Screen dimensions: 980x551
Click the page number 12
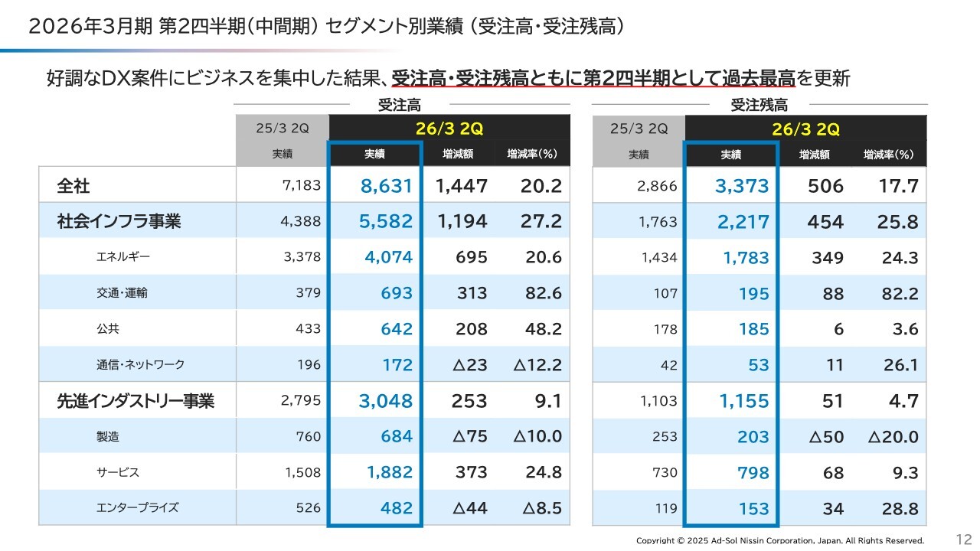click(x=963, y=539)
